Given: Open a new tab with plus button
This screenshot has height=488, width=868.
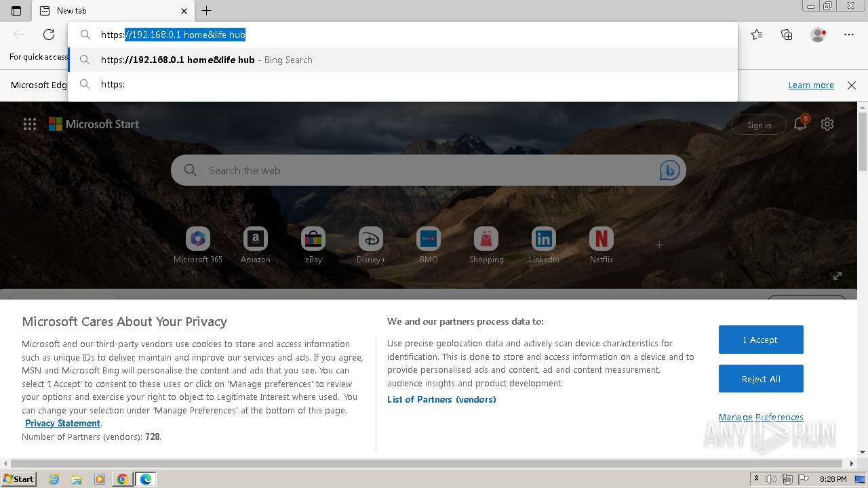Looking at the screenshot, I should 207,11.
